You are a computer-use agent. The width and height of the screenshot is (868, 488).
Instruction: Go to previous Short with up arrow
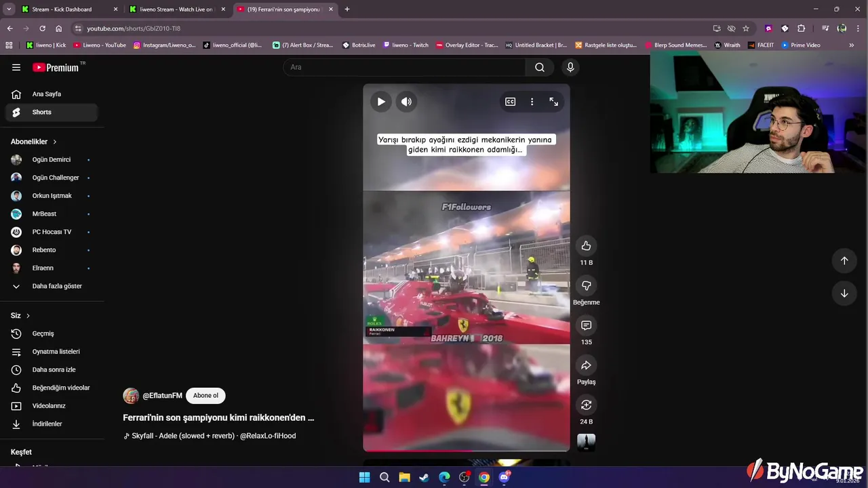[x=844, y=260]
